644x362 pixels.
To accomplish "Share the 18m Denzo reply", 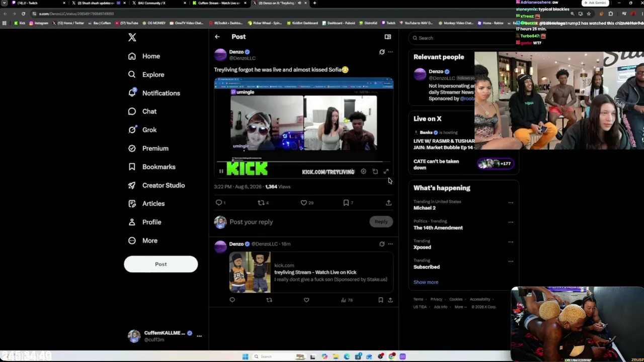I will pos(390,300).
